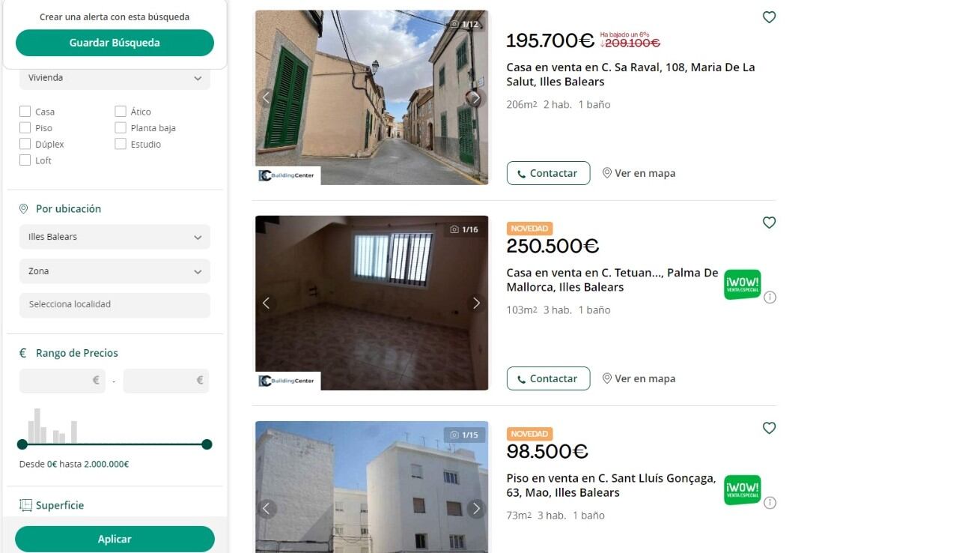Click the right handle of the price range slider
This screenshot has height=553, width=980.
coord(207,444)
